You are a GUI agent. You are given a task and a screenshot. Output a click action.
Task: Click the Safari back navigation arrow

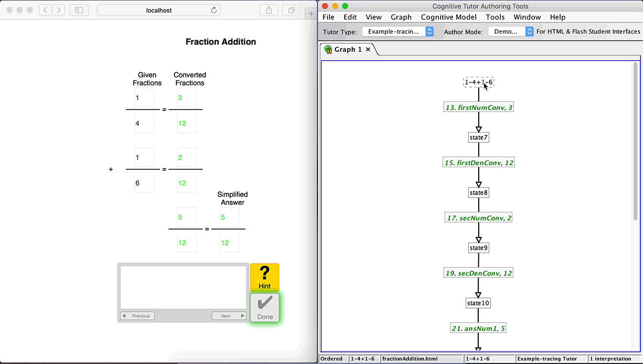pos(46,10)
